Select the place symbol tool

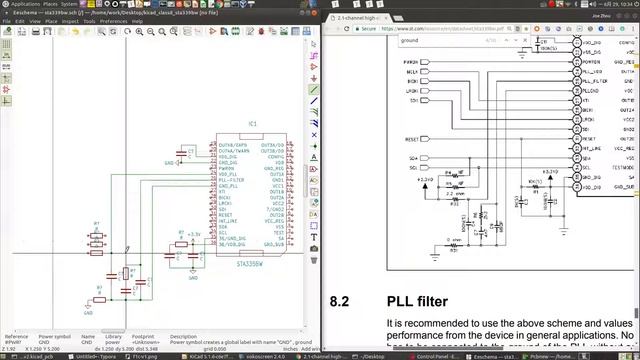313,67
